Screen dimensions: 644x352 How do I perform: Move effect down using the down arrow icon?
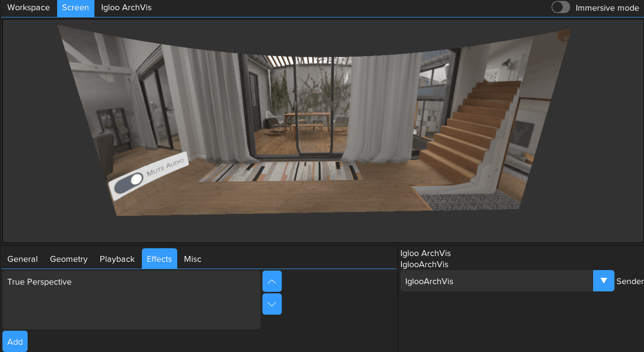coord(272,304)
